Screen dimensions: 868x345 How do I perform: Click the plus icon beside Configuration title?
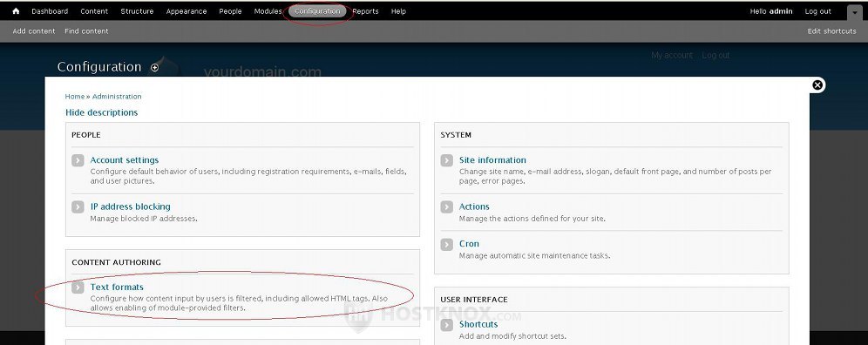[x=154, y=68]
